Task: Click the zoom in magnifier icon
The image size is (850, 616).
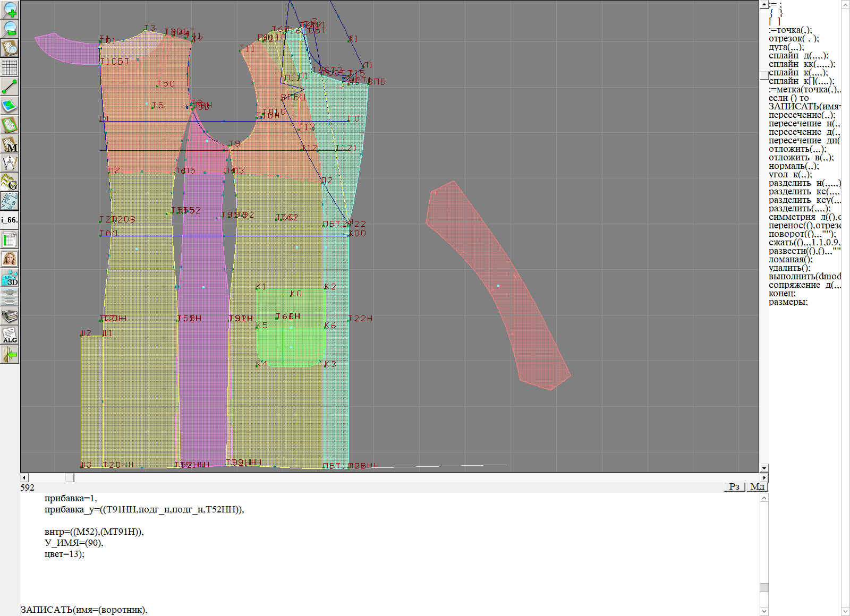Action: click(x=10, y=10)
